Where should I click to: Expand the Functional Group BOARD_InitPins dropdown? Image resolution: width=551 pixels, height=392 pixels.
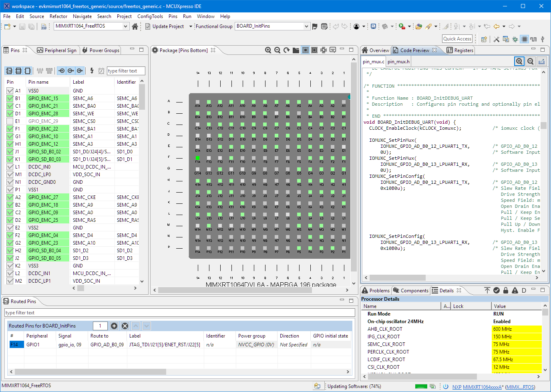click(306, 26)
